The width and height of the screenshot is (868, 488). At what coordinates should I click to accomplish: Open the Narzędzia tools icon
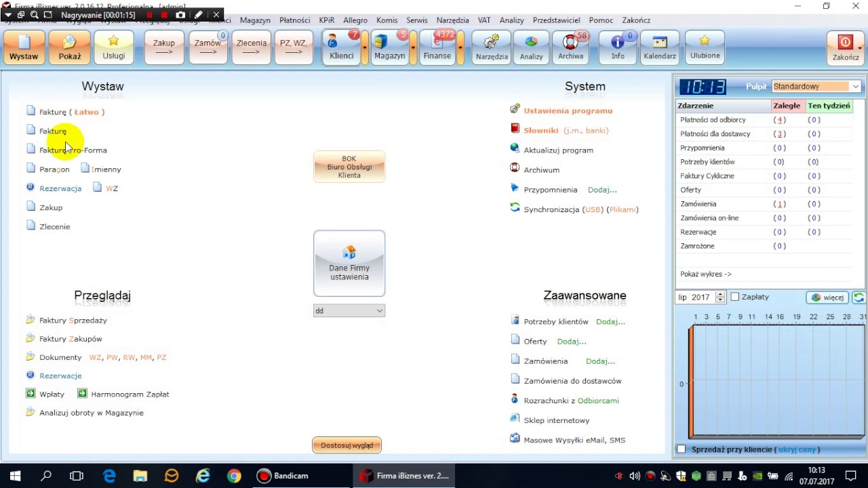tap(492, 47)
